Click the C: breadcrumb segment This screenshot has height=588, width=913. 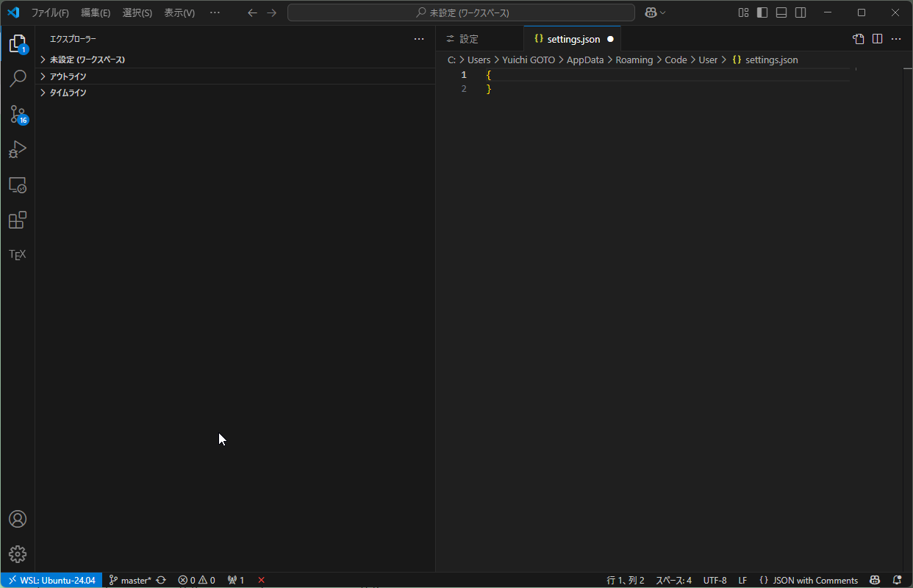click(x=451, y=60)
